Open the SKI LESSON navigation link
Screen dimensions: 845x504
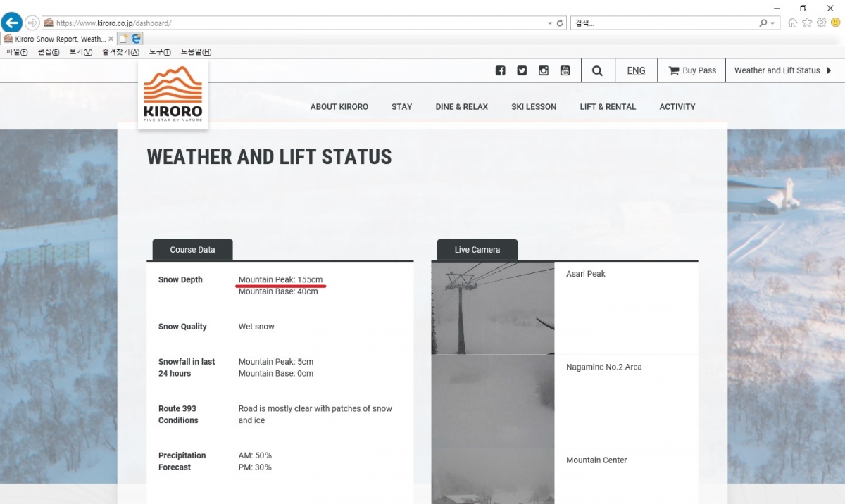[x=534, y=107]
